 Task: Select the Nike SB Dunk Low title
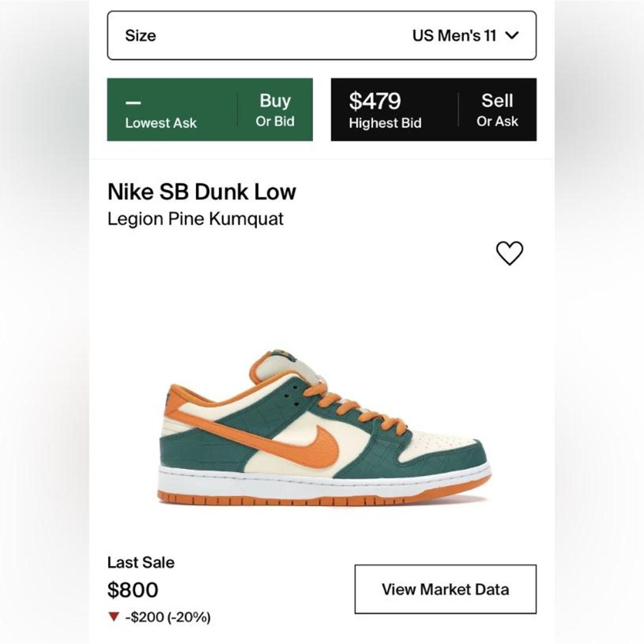click(x=202, y=191)
